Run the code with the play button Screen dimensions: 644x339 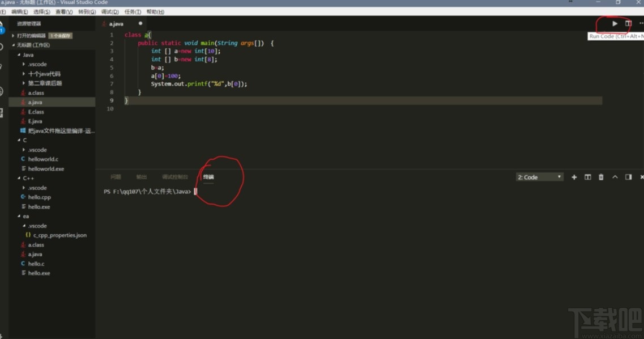(615, 24)
